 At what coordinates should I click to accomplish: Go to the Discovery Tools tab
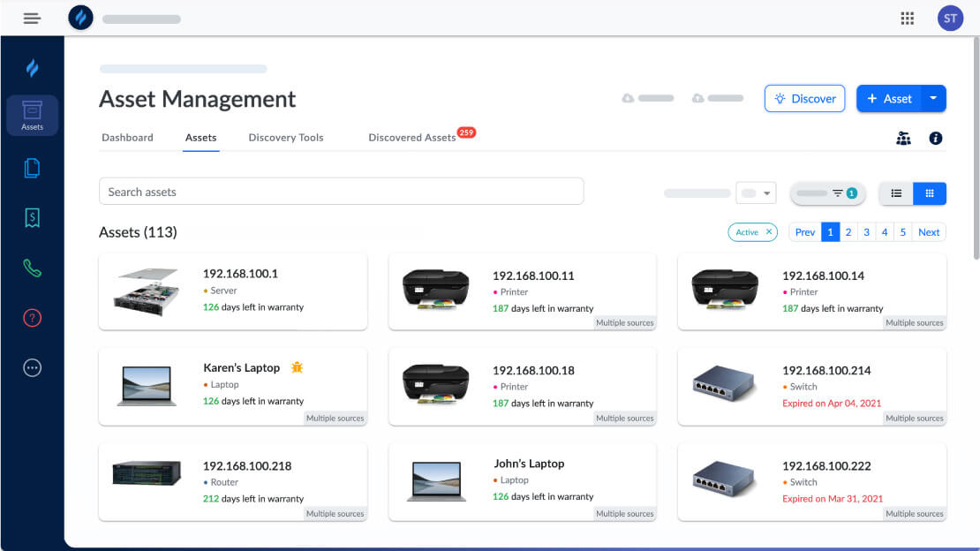coord(286,138)
